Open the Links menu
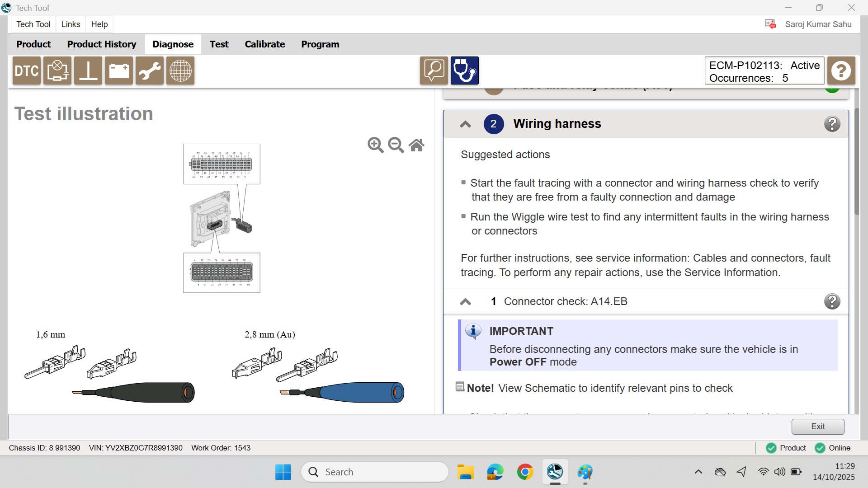This screenshot has width=868, height=488. [x=71, y=24]
